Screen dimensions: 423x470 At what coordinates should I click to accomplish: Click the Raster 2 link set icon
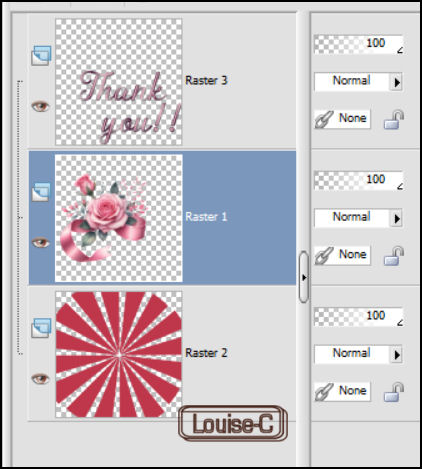click(x=324, y=392)
